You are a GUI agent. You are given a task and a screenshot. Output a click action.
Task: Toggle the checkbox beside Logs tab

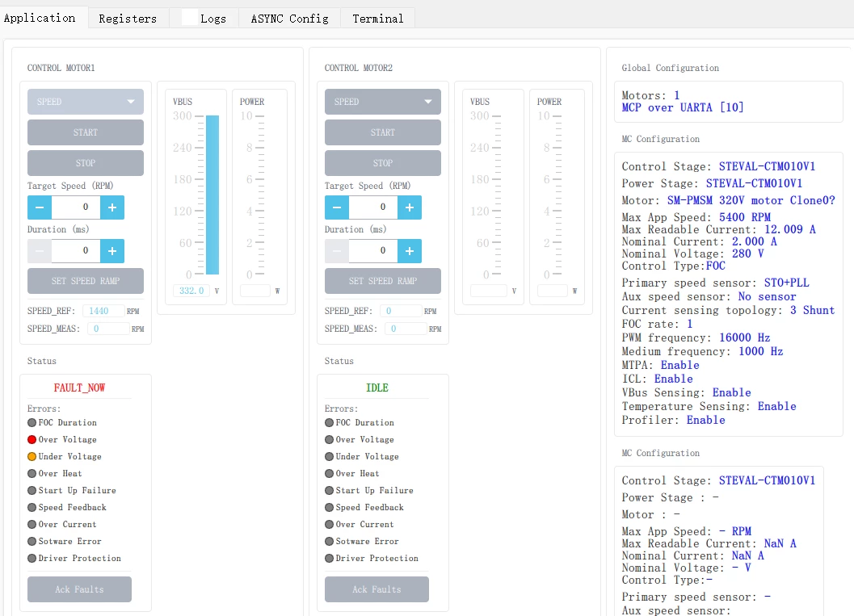point(190,18)
